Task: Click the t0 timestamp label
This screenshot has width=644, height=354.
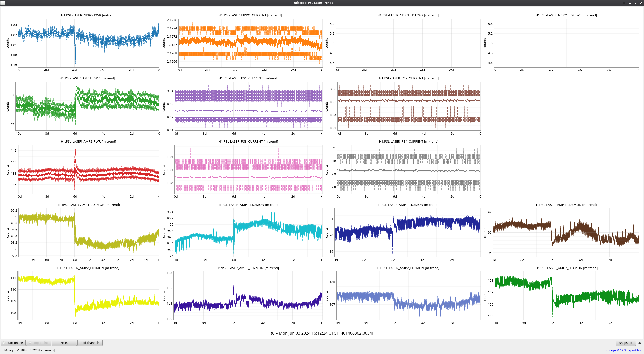Action: (322, 333)
